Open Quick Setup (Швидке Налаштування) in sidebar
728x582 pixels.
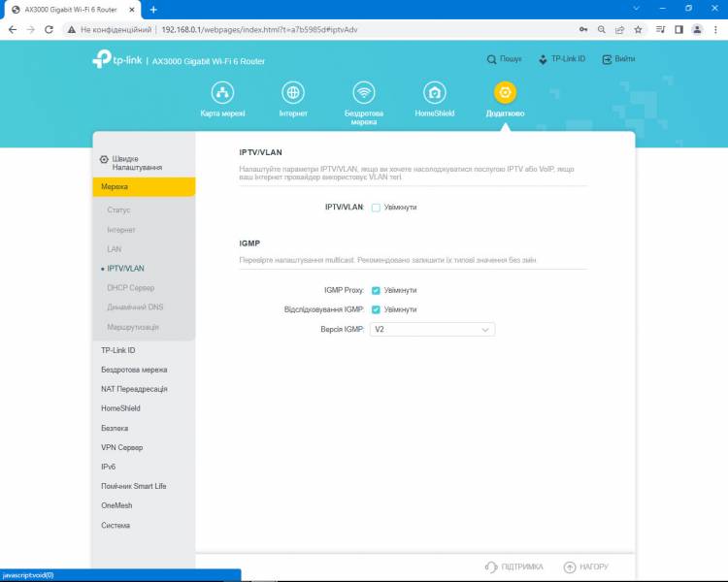pyautogui.click(x=131, y=163)
